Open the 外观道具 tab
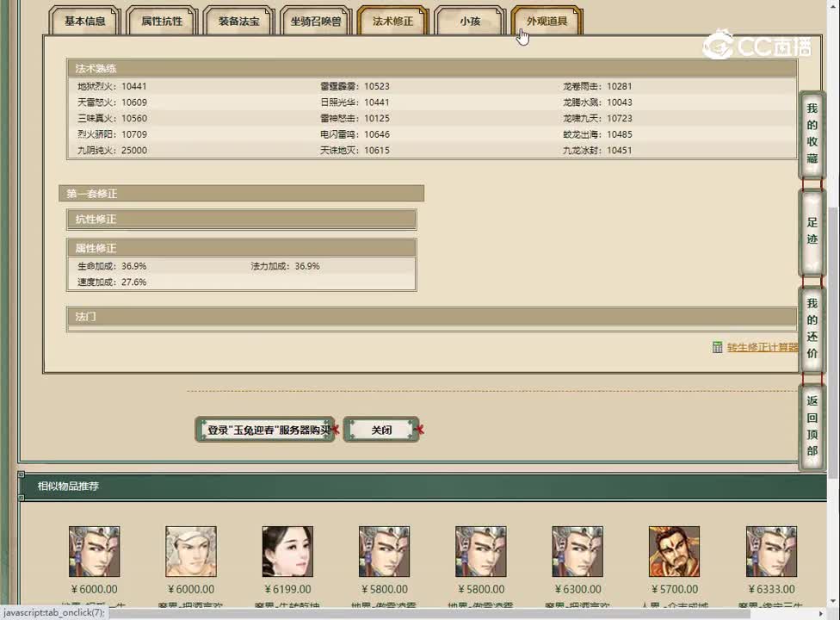 coord(547,22)
